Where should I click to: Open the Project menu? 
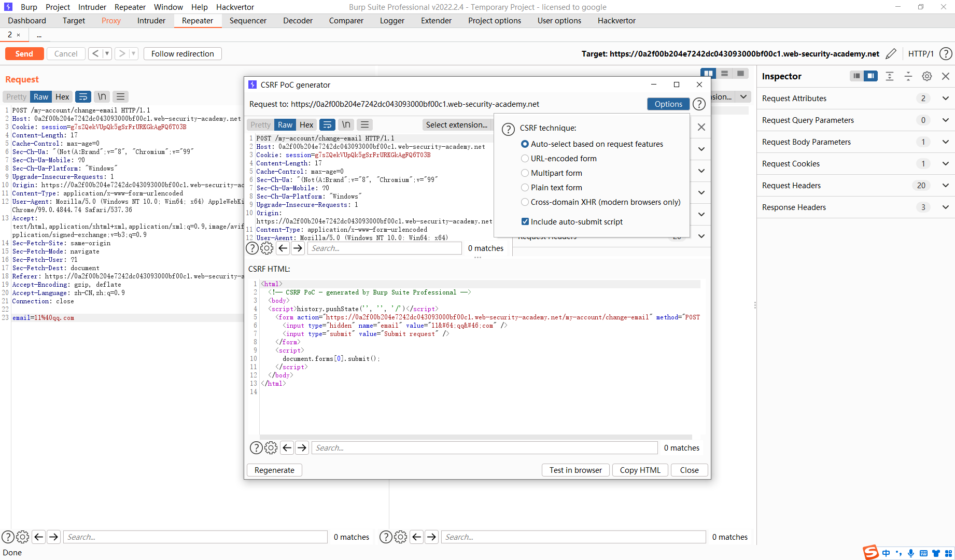[x=58, y=7]
